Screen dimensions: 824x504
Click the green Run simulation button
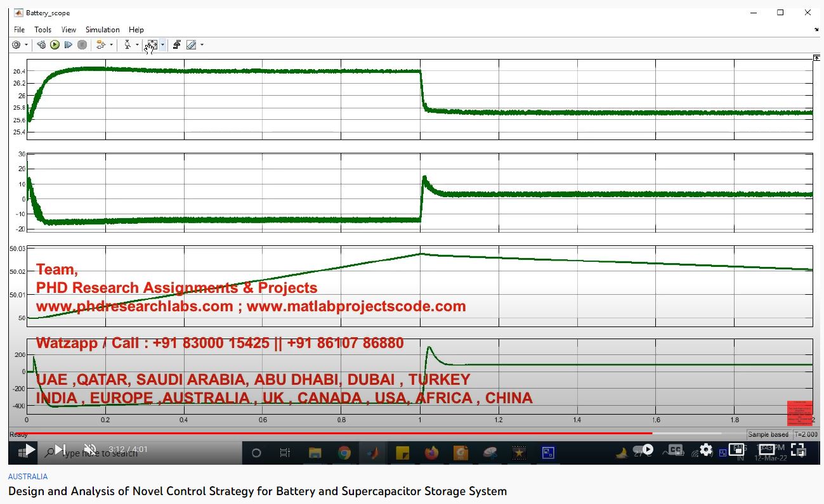pos(55,45)
